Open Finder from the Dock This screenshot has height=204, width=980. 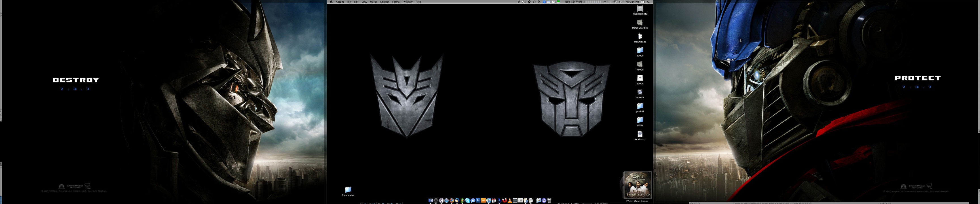click(x=431, y=200)
